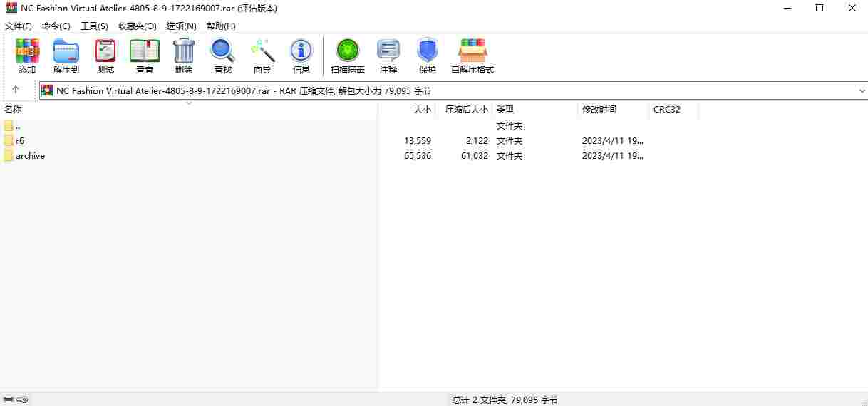
Task: Click the Extract To (解压到) icon
Action: click(66, 51)
